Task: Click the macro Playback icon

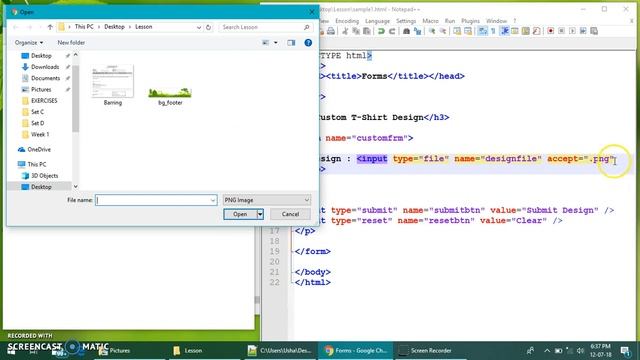Action: click(x=572, y=31)
